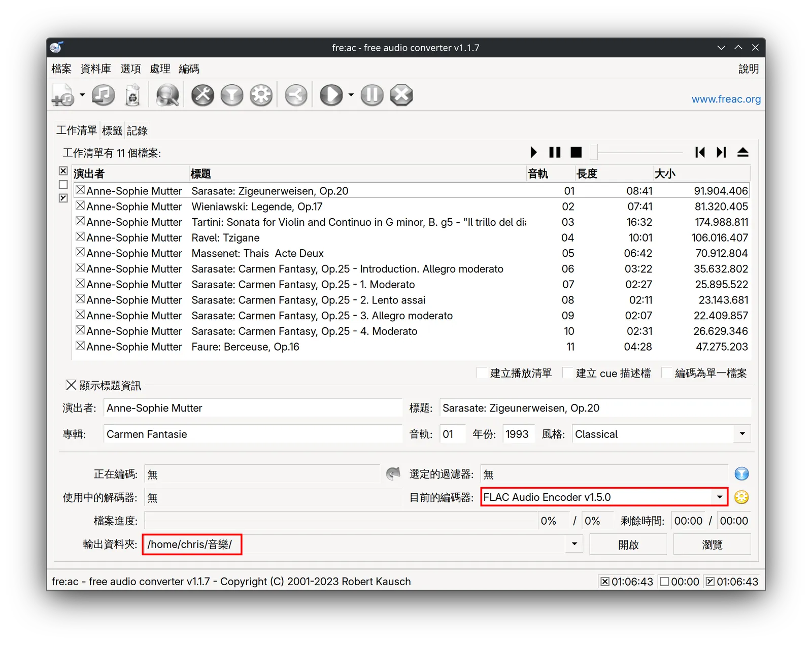Click the eject drive icon

coord(743,152)
